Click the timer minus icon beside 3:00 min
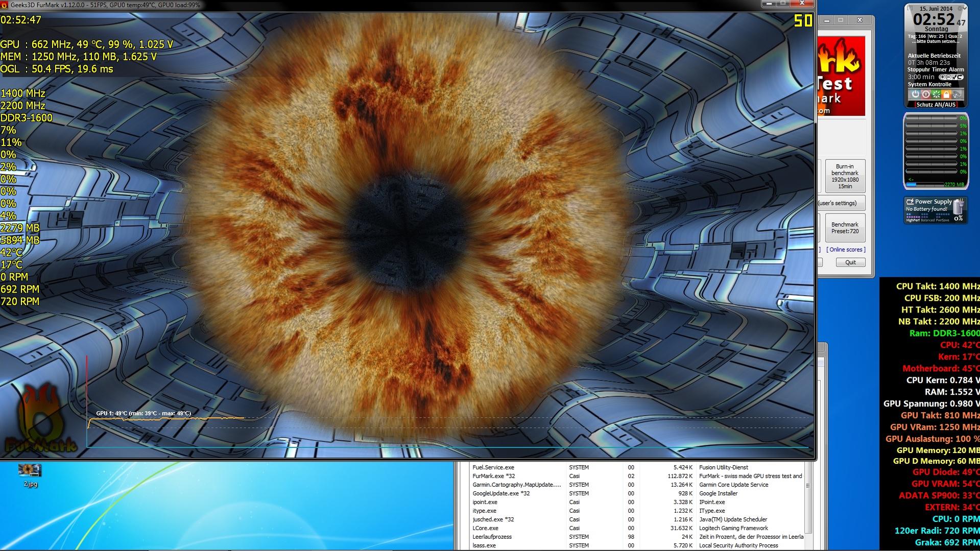The width and height of the screenshot is (980, 551). point(949,77)
